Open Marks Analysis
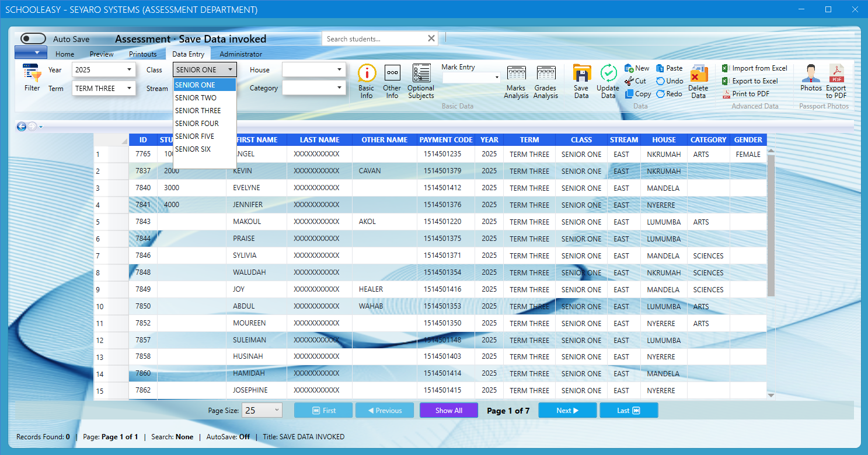Image resolution: width=868 pixels, height=455 pixels. click(516, 80)
